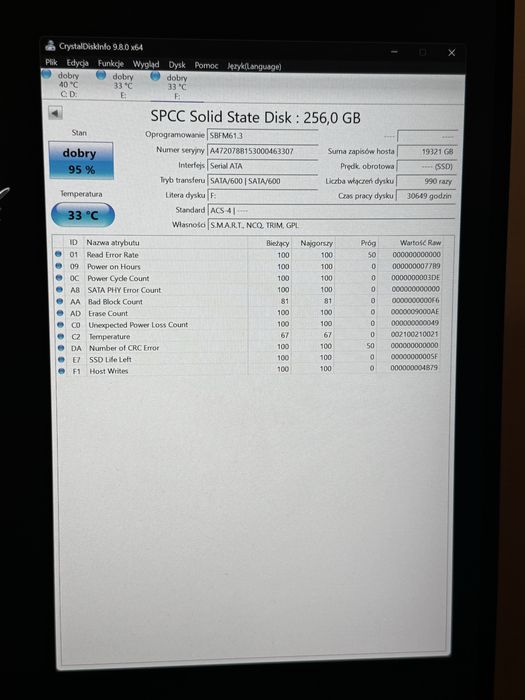Image resolution: width=525 pixels, height=700 pixels.
Task: Select the SSD Life Left row
Action: click(x=248, y=358)
